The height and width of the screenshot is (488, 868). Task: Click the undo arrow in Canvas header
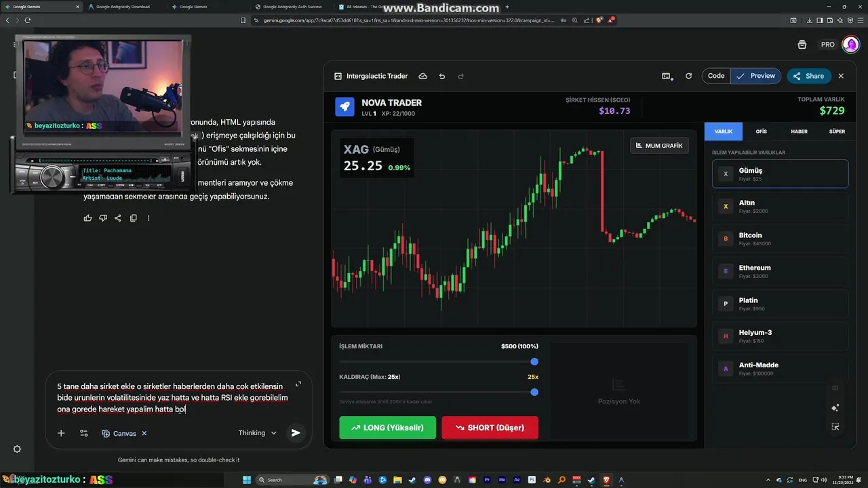(442, 76)
